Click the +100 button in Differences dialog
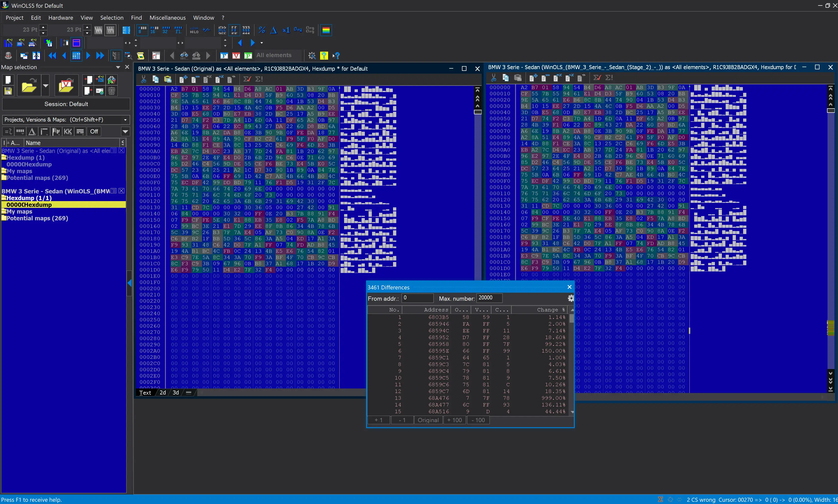 [454, 420]
